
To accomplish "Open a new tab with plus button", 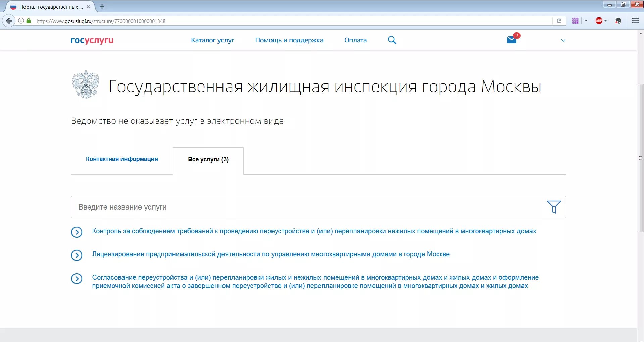I will [x=102, y=6].
